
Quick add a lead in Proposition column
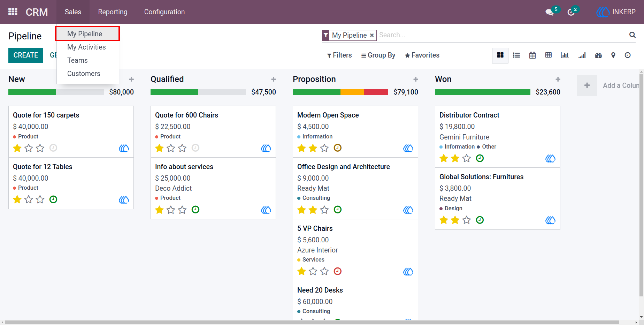pos(416,80)
